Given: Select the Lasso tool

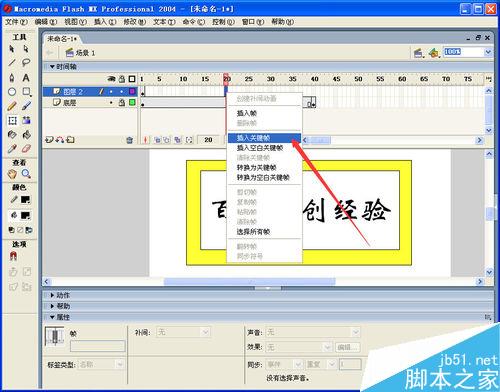Looking at the screenshot, I should coord(26,63).
